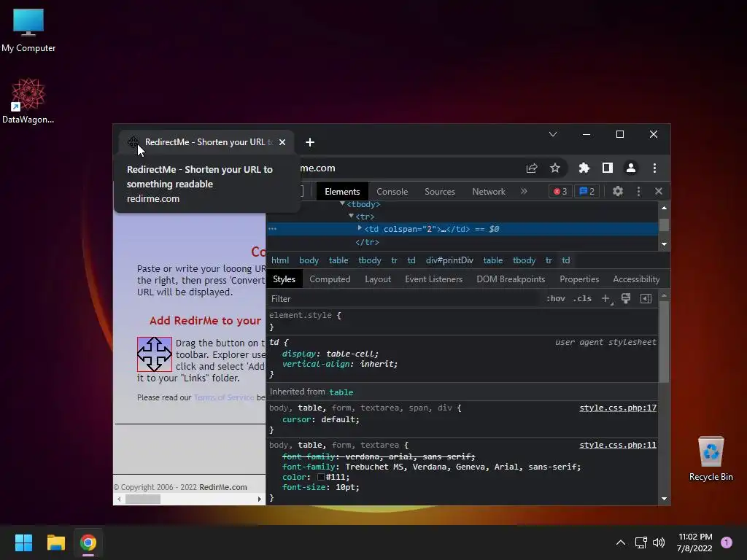Viewport: 747px width, 560px height.
Task: Open File Explorer from the taskbar
Action: pyautogui.click(x=55, y=542)
